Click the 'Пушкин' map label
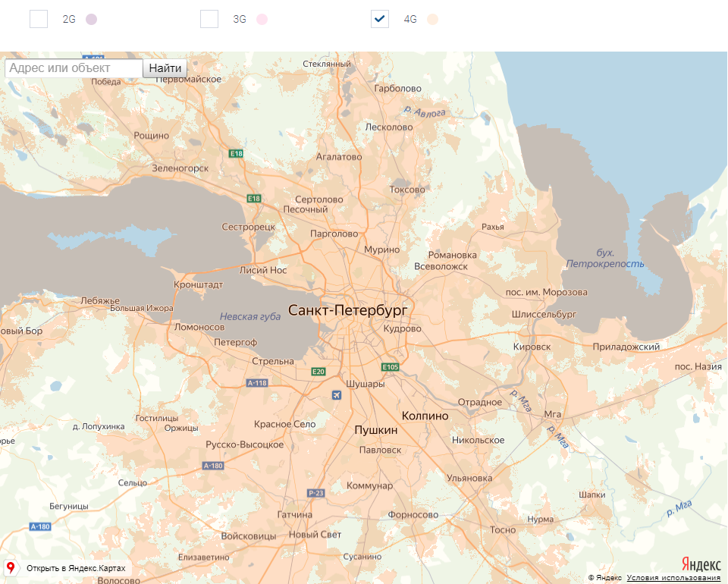Viewport: 728px width, 584px height. 376,430
